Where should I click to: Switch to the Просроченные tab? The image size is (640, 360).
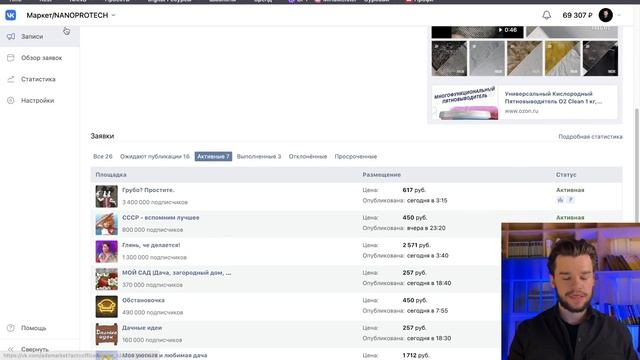tap(356, 156)
